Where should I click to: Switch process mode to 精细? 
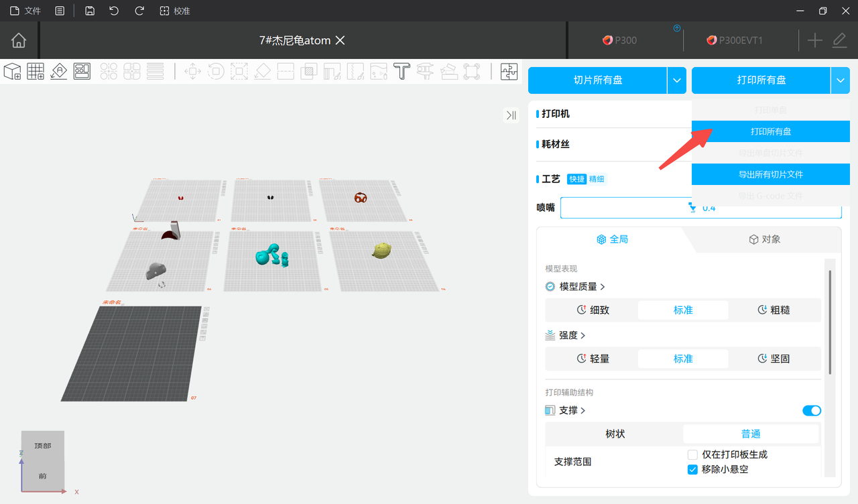coord(597,179)
